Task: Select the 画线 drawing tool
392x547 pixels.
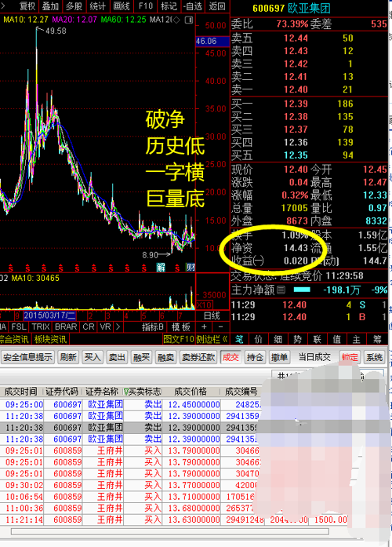Action: point(122,6)
